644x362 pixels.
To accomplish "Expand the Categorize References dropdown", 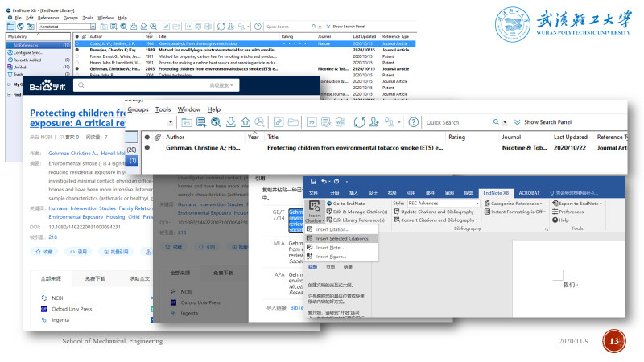I will coord(516,204).
